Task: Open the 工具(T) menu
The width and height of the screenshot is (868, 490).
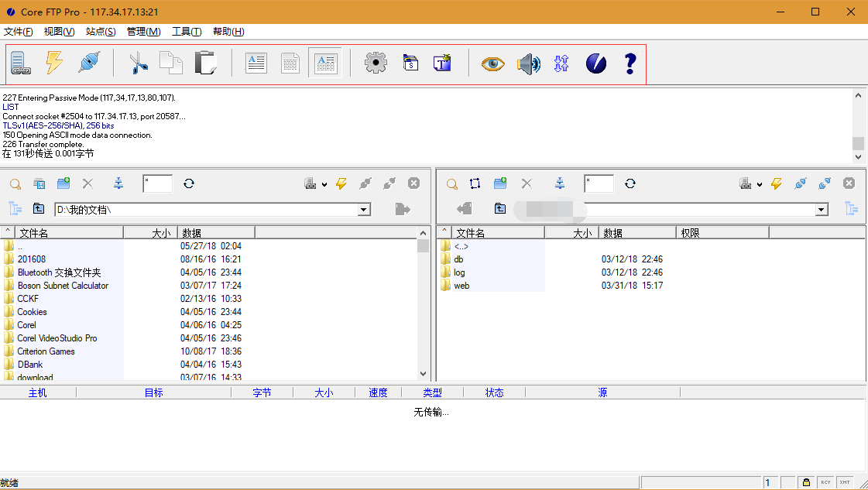Action: pos(187,32)
